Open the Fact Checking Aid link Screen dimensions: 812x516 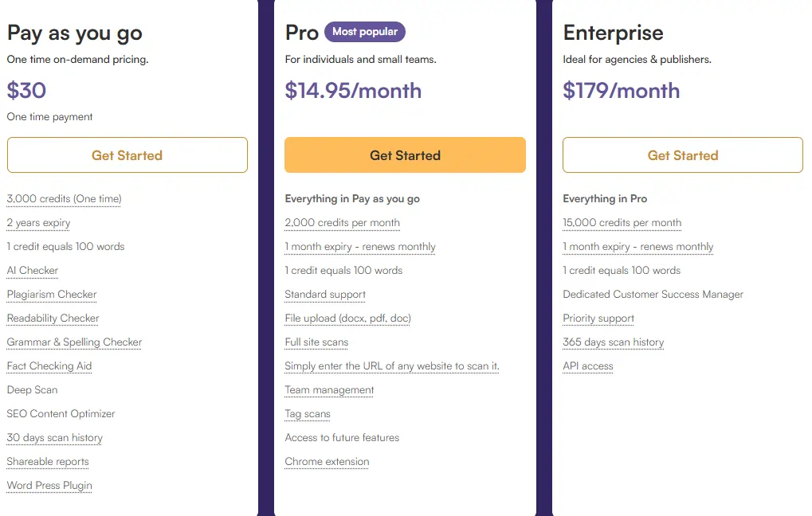click(49, 366)
